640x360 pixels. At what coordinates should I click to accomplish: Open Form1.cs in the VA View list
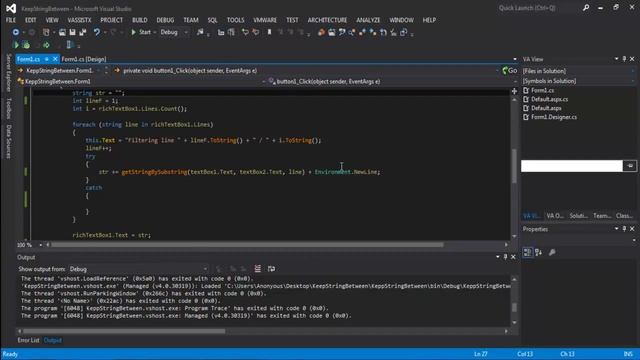542,90
